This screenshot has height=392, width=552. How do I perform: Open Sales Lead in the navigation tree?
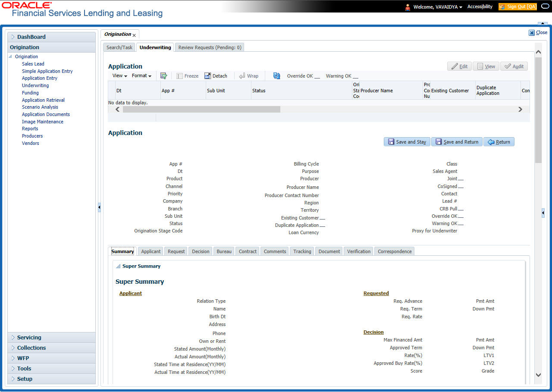[x=33, y=64]
